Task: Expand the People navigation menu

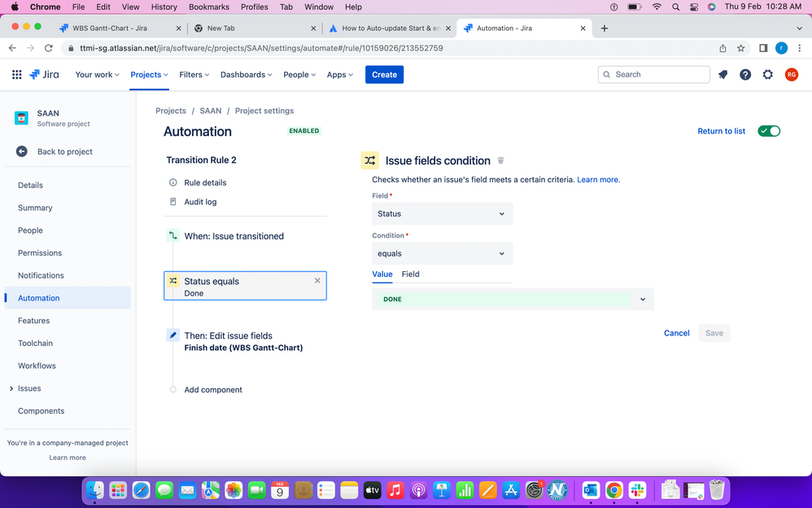Action: (x=299, y=75)
